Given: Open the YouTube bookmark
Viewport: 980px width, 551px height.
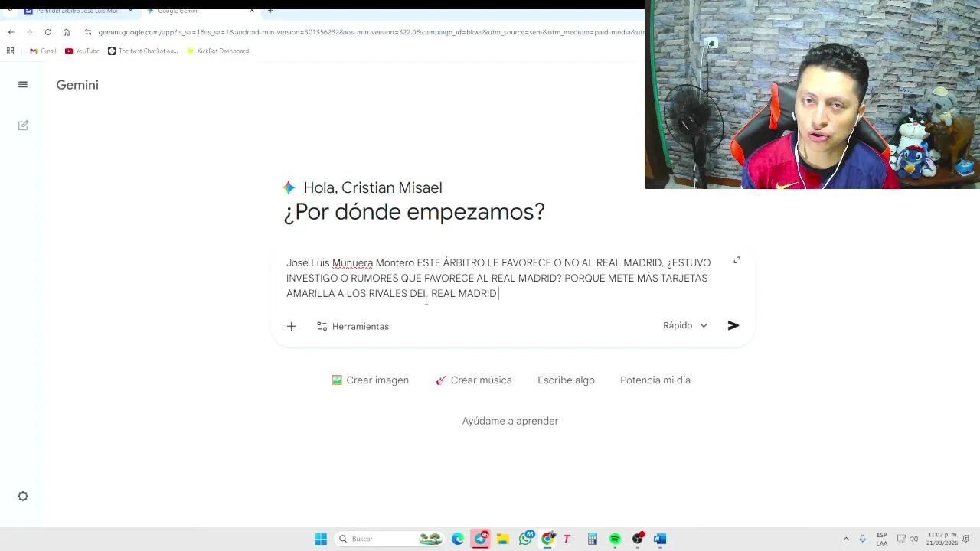Looking at the screenshot, I should click(x=82, y=51).
